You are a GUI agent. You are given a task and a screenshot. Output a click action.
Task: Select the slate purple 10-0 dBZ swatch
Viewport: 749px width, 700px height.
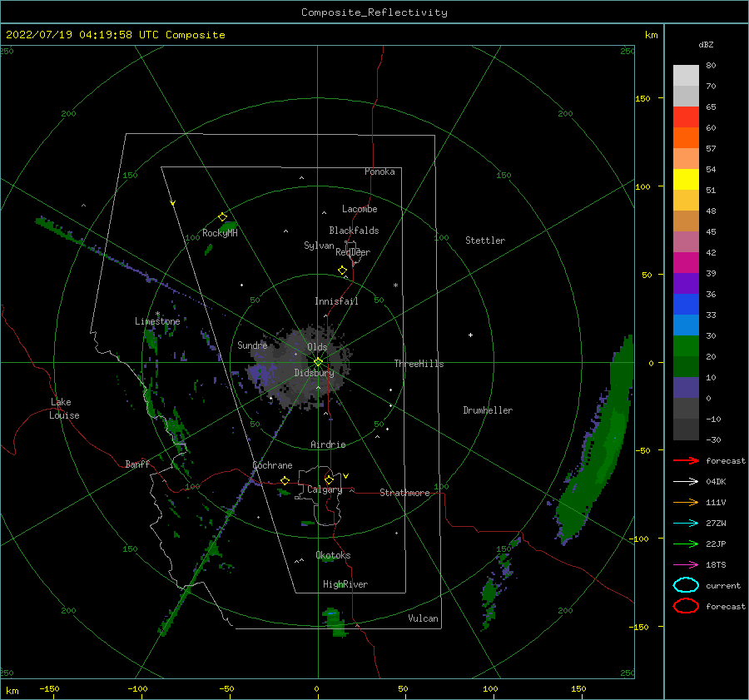point(686,388)
